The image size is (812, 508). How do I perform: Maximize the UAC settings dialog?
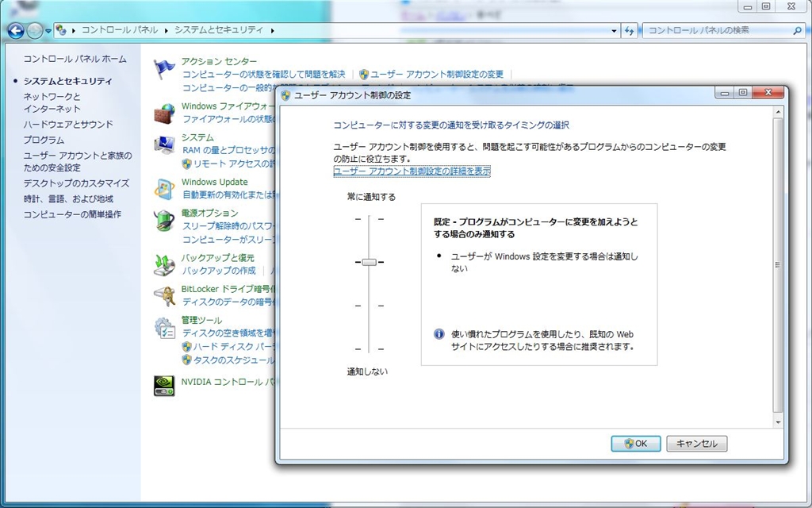click(743, 93)
